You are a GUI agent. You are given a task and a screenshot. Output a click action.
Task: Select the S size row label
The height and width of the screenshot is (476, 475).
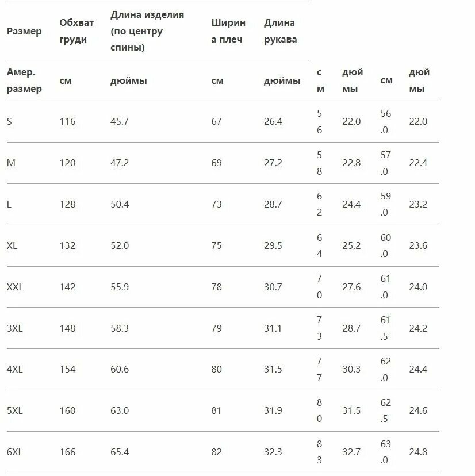[x=9, y=121]
